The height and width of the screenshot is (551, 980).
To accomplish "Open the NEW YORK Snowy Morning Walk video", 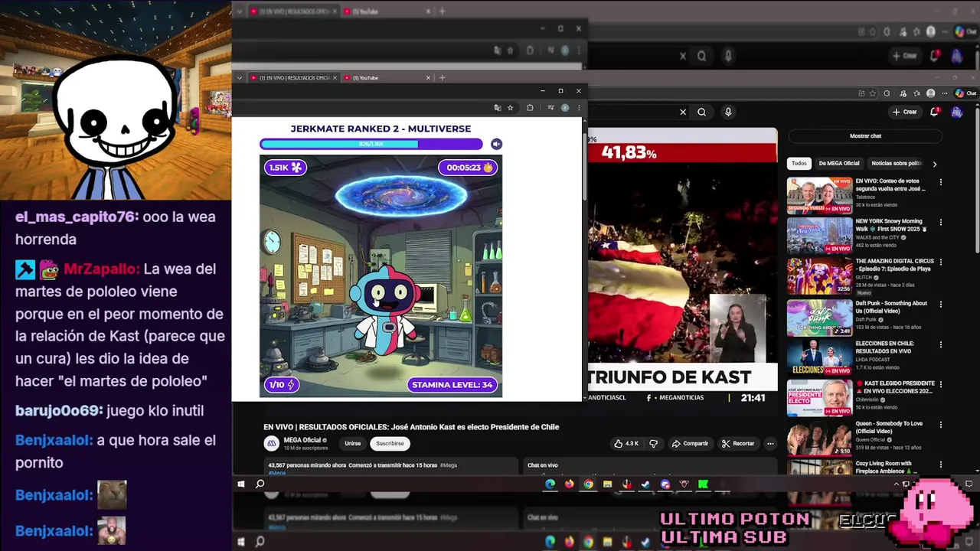I will tap(819, 236).
